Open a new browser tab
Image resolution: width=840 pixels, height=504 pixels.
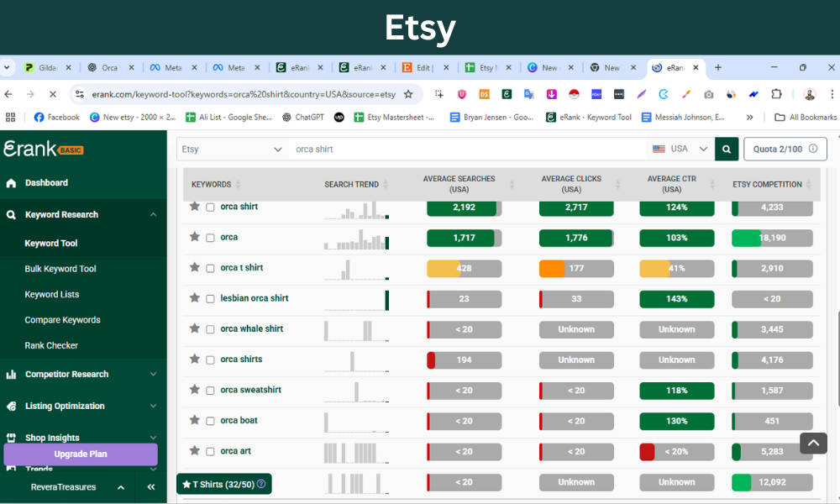(718, 67)
